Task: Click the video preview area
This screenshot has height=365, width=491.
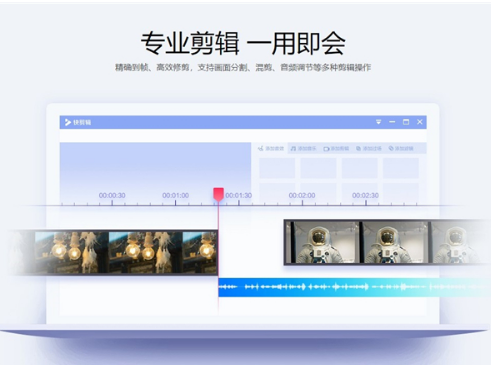Action: [x=155, y=168]
